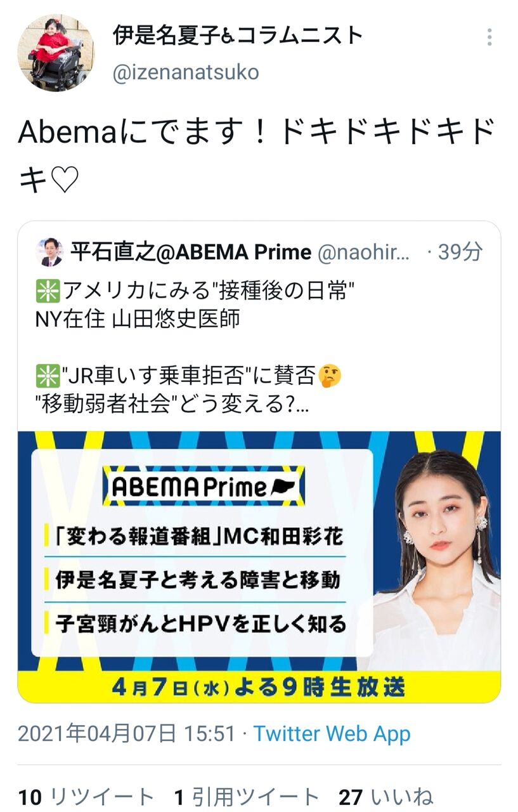
Task: View the 27 いいね likes list
Action: 385,797
